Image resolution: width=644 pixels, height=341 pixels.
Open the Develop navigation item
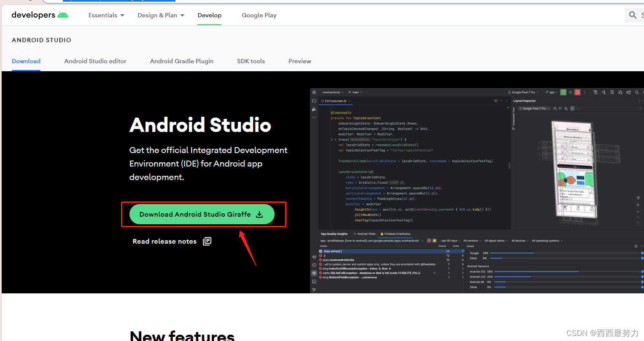click(210, 15)
